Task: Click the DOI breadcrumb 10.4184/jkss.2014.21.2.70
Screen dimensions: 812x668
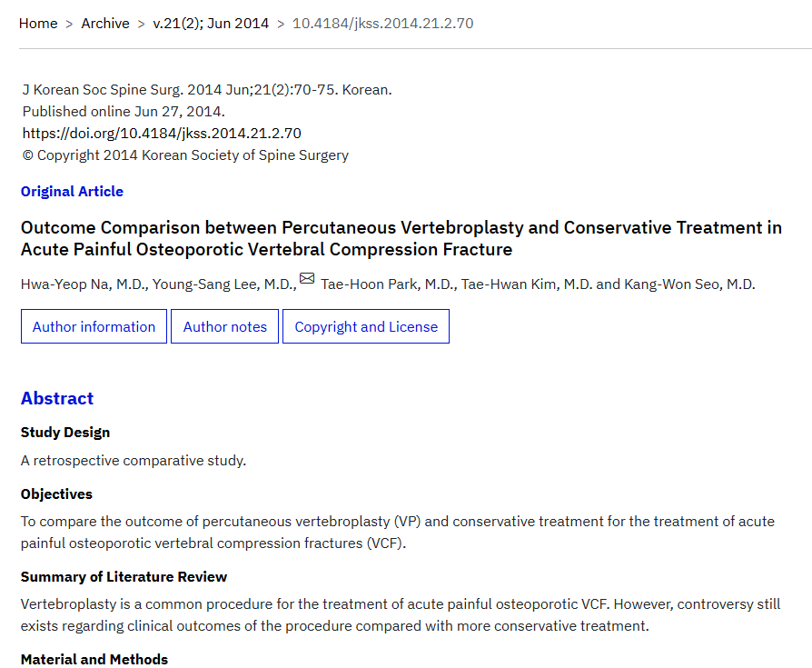Action: [382, 24]
